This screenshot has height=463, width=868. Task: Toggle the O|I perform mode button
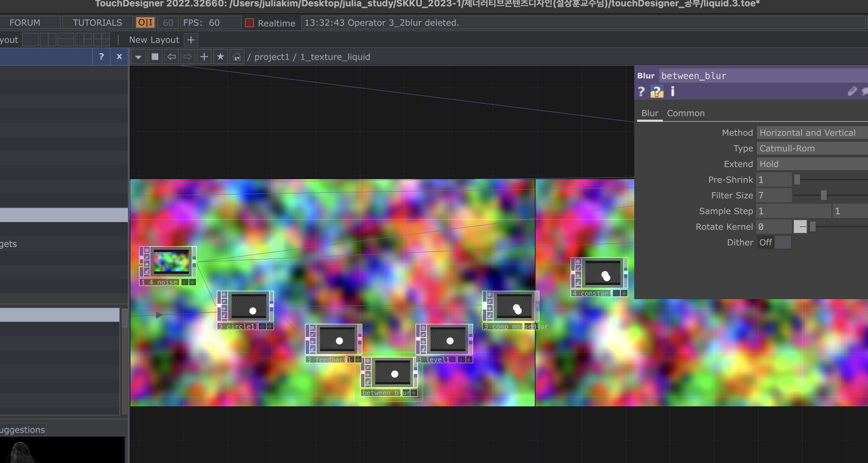pyautogui.click(x=145, y=23)
